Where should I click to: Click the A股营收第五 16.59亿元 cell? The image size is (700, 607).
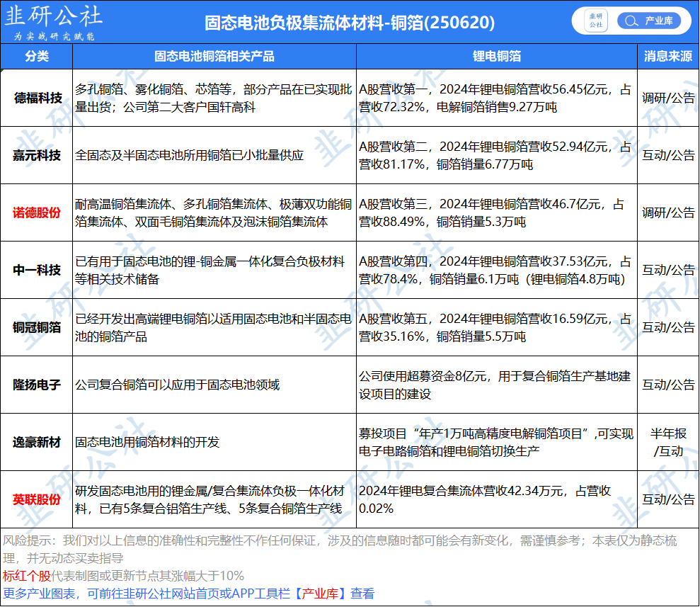[x=496, y=327]
